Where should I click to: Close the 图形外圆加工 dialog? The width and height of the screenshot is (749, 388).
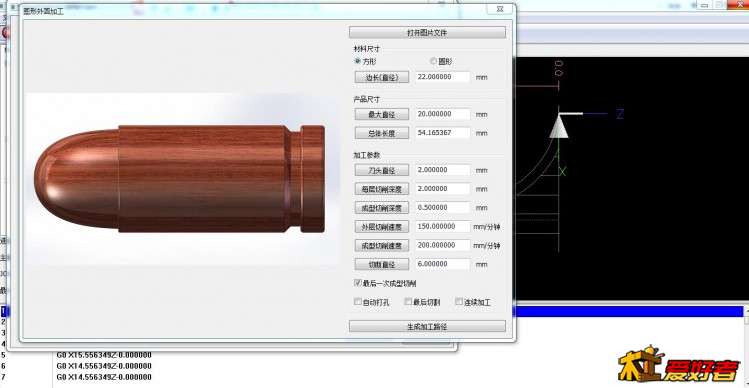pos(499,9)
